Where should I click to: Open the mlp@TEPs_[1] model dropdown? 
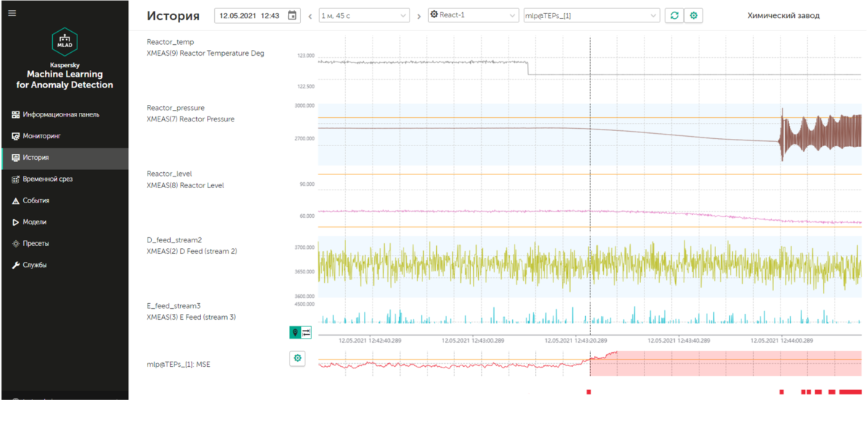[x=591, y=16]
